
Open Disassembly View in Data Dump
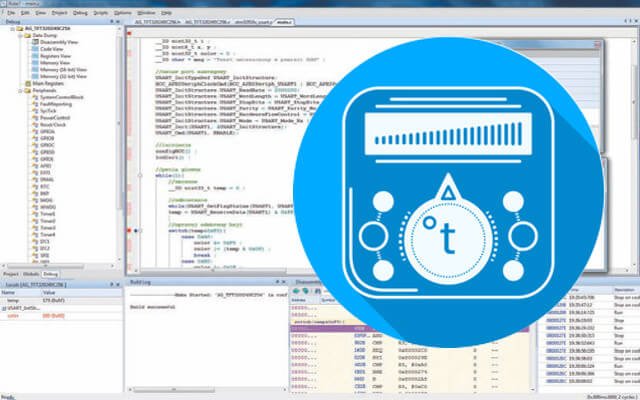click(x=59, y=42)
